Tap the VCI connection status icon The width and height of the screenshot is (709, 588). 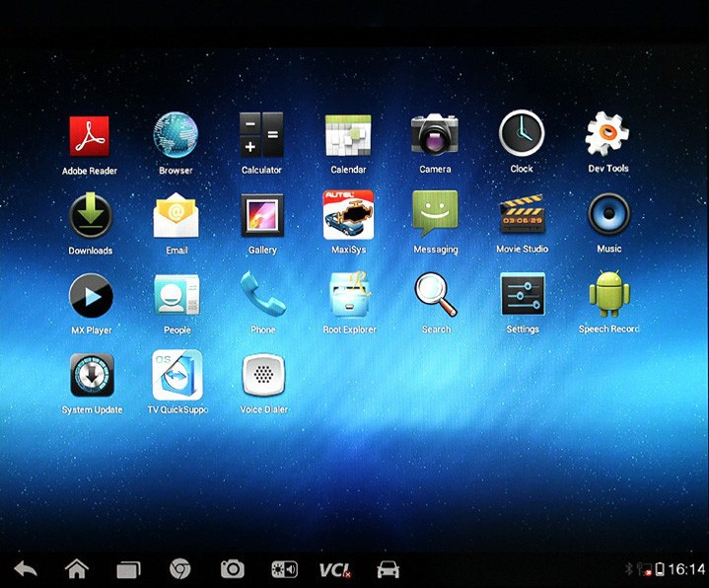pyautogui.click(x=334, y=569)
